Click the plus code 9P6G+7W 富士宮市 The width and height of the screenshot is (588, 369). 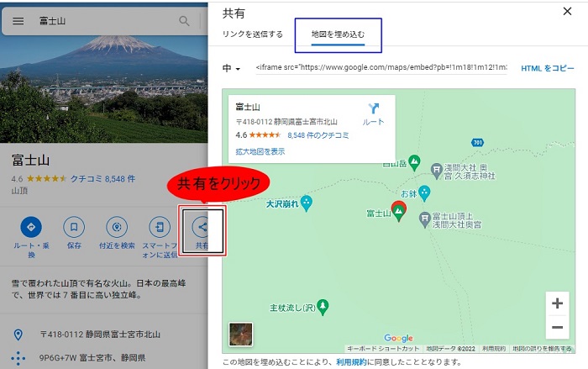click(92, 358)
